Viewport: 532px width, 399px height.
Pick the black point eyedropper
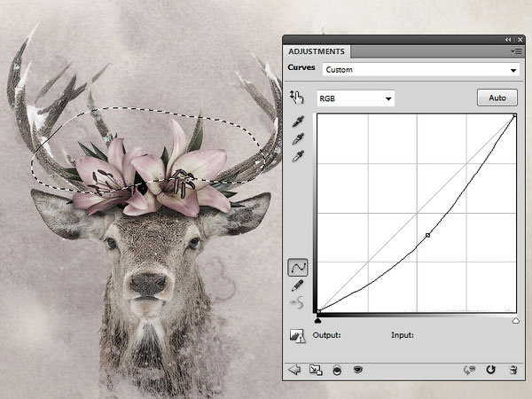(x=298, y=121)
